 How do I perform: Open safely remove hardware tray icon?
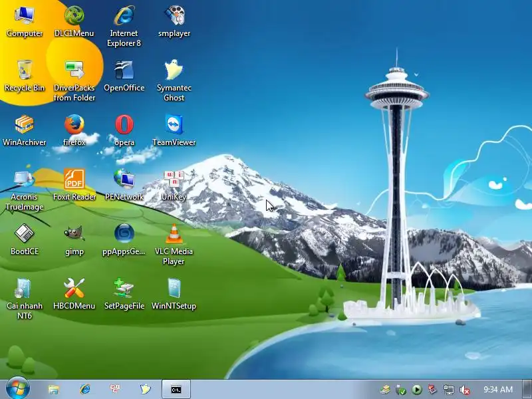tap(401, 390)
